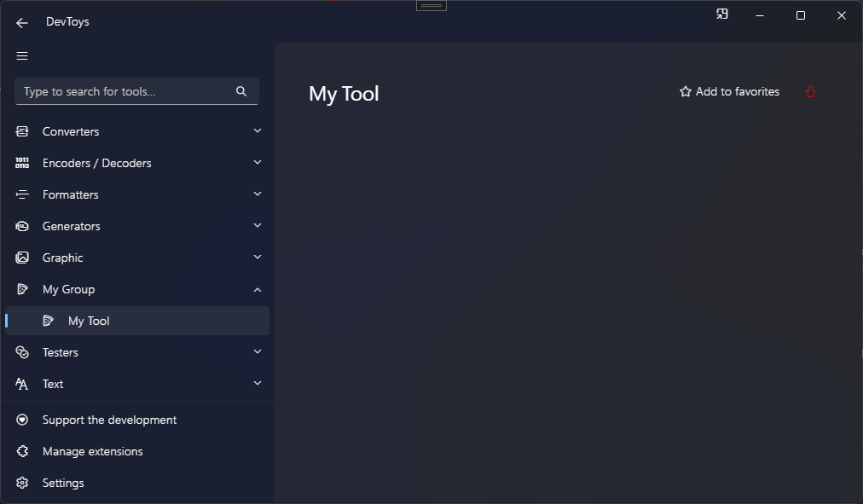Select the My Group icon

[x=22, y=289]
